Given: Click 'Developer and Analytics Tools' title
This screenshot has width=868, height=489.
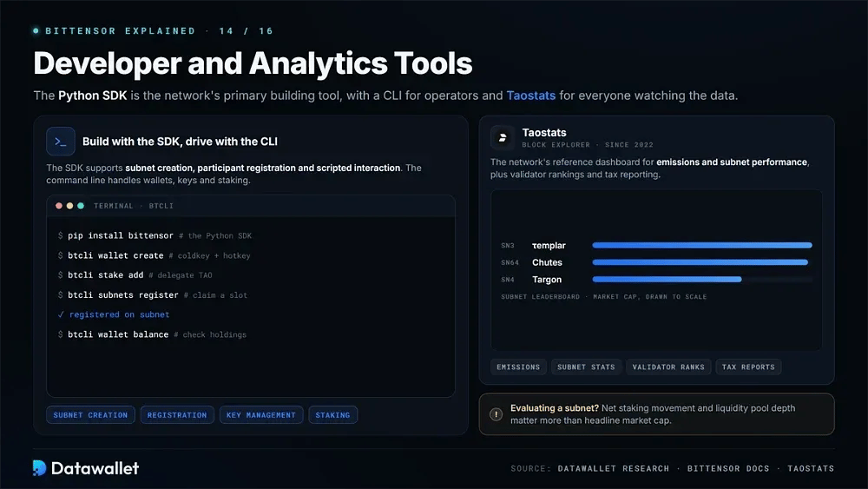Looking at the screenshot, I should (253, 63).
